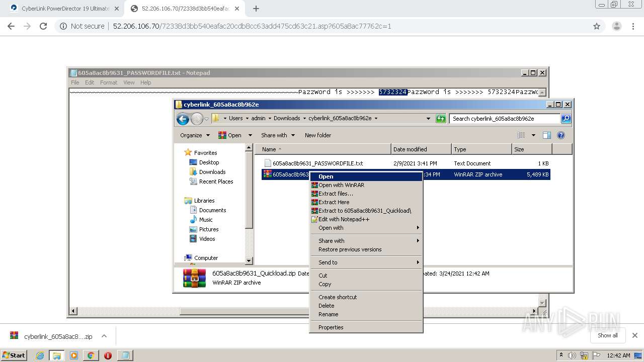Click the volume icon in the system tray
This screenshot has height=362, width=644.
(x=572, y=355)
